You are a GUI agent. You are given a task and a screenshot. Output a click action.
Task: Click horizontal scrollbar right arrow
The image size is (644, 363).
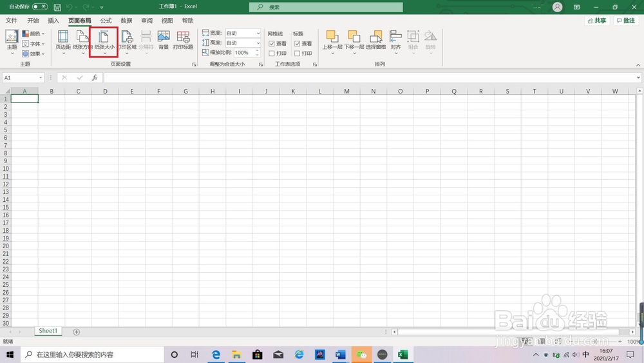632,332
